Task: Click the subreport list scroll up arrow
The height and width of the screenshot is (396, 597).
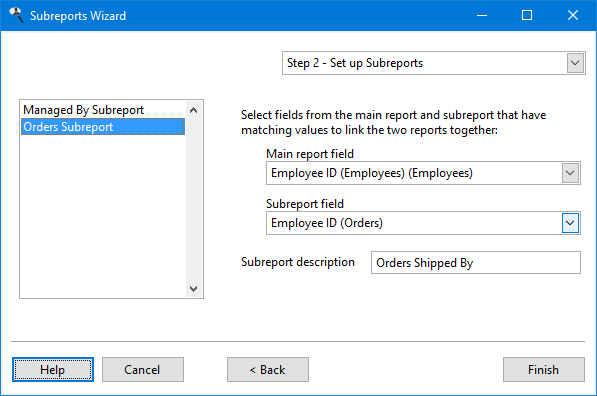Action: point(193,110)
